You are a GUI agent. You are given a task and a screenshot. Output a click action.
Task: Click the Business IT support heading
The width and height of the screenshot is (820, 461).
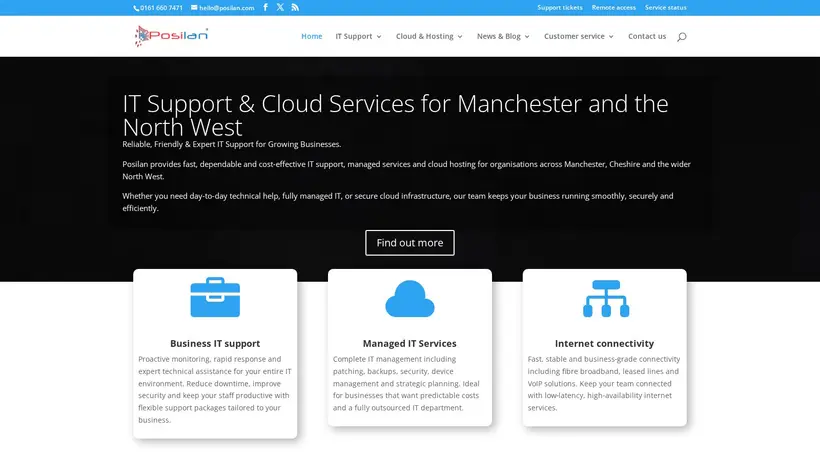[x=215, y=343]
